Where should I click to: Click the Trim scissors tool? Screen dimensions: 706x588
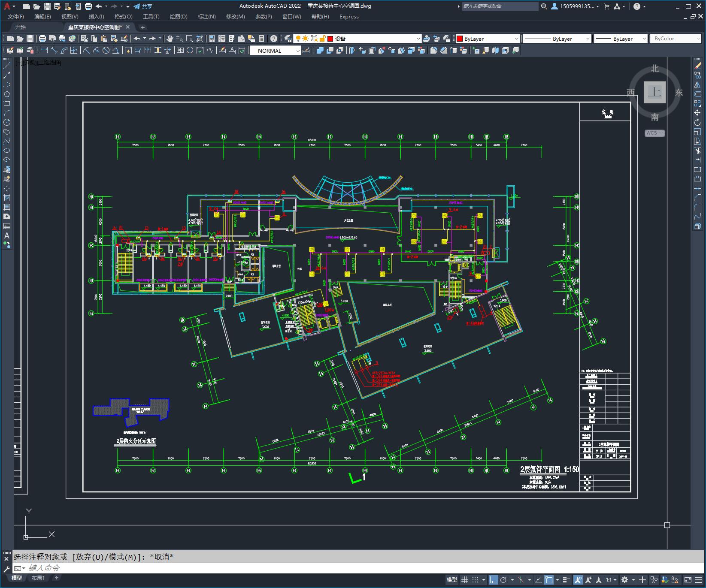pyautogui.click(x=697, y=151)
